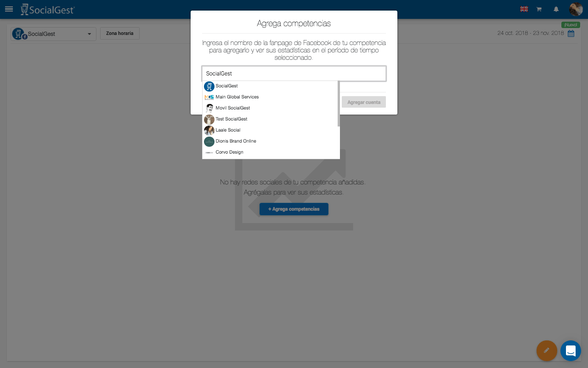This screenshot has height=368, width=588.
Task: Select Laale Social suggestion
Action: pos(270,130)
